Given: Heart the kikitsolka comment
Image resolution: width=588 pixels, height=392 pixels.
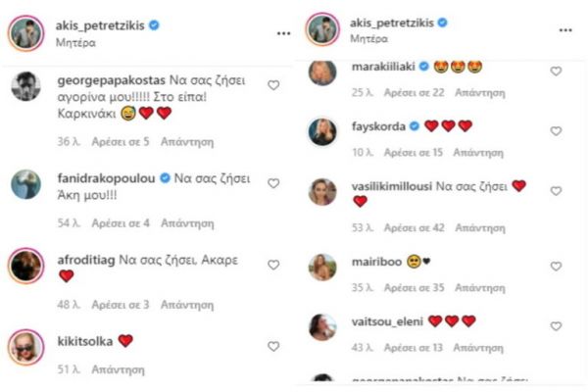Looking at the screenshot, I should point(273,344).
